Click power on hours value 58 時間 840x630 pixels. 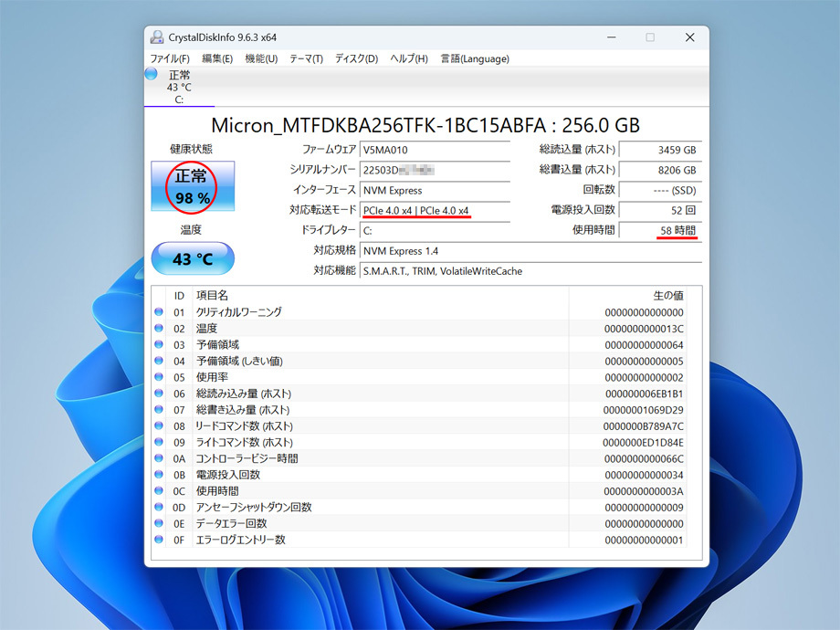[x=660, y=231]
